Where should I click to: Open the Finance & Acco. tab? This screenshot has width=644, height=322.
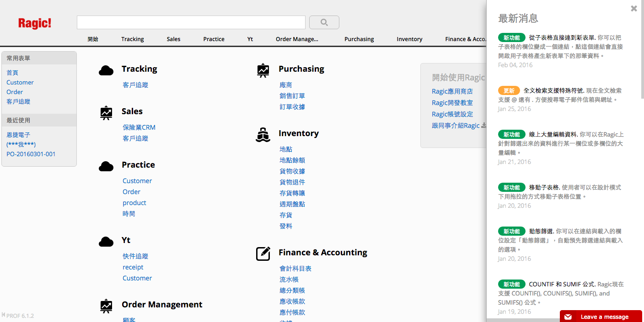(x=466, y=39)
